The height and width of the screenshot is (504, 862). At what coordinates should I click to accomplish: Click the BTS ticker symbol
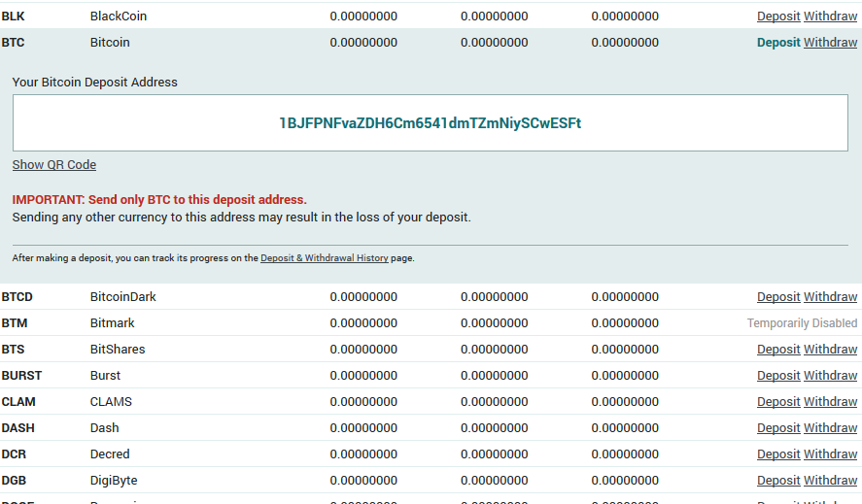tap(14, 350)
